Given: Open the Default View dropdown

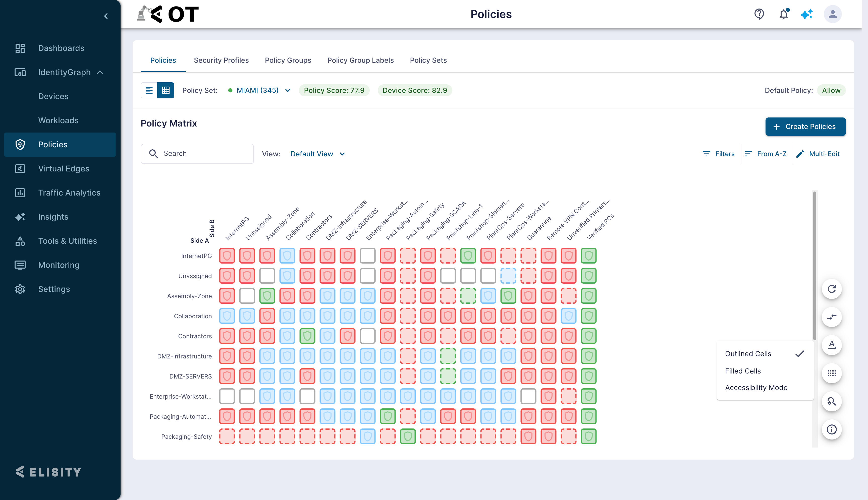Looking at the screenshot, I should pyautogui.click(x=317, y=154).
